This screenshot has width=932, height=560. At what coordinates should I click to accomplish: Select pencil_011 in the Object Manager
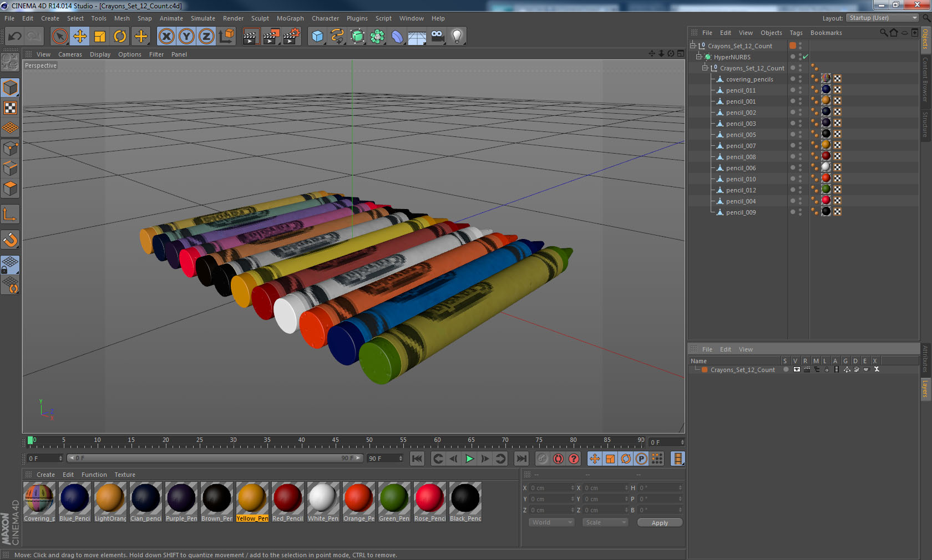pos(741,90)
